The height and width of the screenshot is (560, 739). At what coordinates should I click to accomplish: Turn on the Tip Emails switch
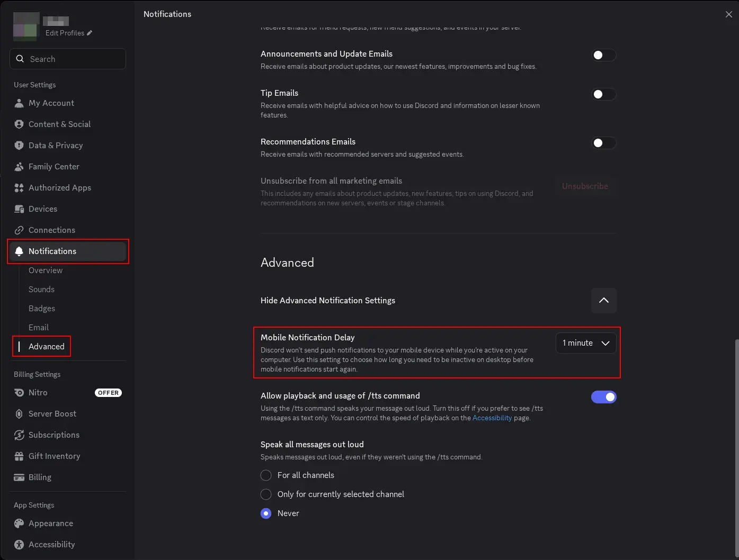tap(604, 94)
